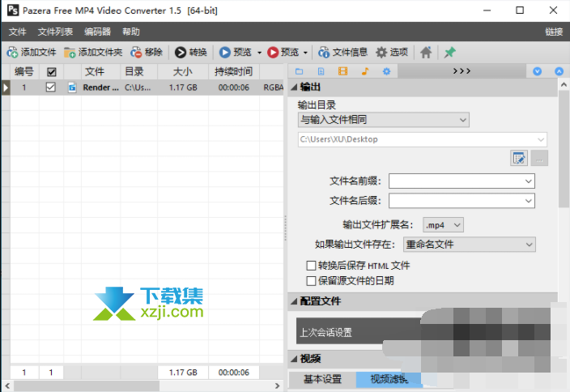Click the 移除 remove toolbar button
Viewport: 570px width, 392px height.
(147, 53)
